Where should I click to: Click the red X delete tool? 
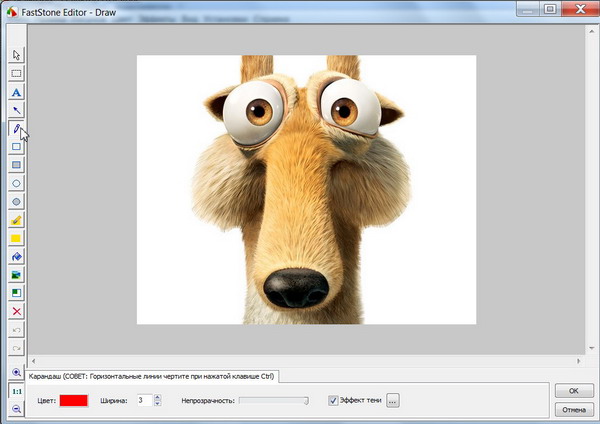point(16,311)
